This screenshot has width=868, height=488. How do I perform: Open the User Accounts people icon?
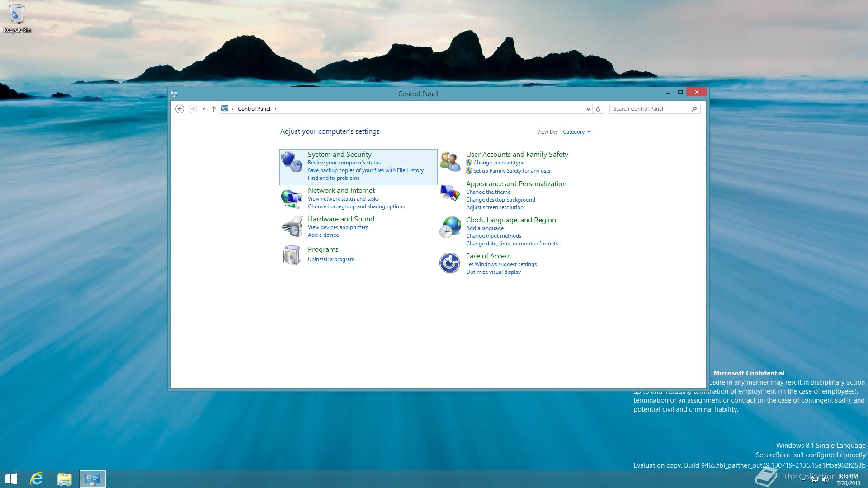450,162
